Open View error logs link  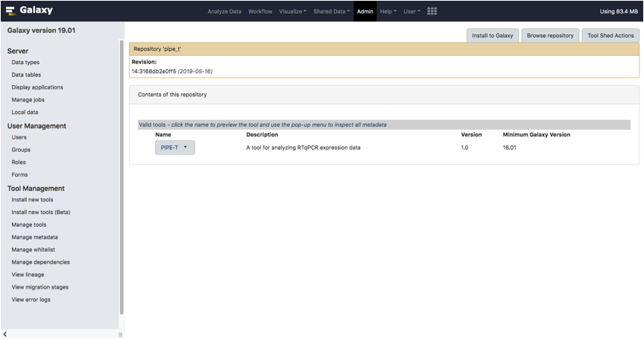pyautogui.click(x=31, y=300)
